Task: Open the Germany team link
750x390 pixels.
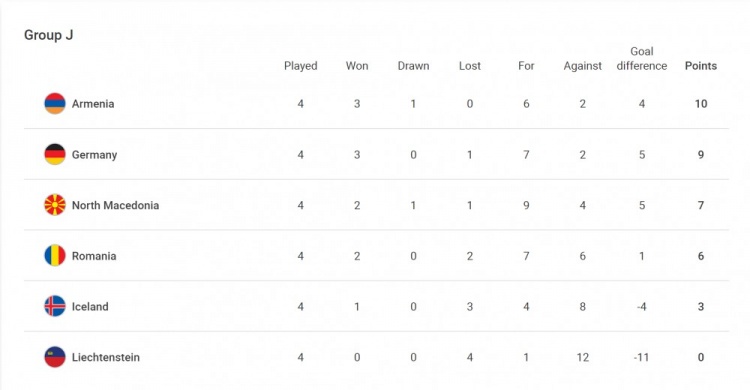Action: click(94, 155)
